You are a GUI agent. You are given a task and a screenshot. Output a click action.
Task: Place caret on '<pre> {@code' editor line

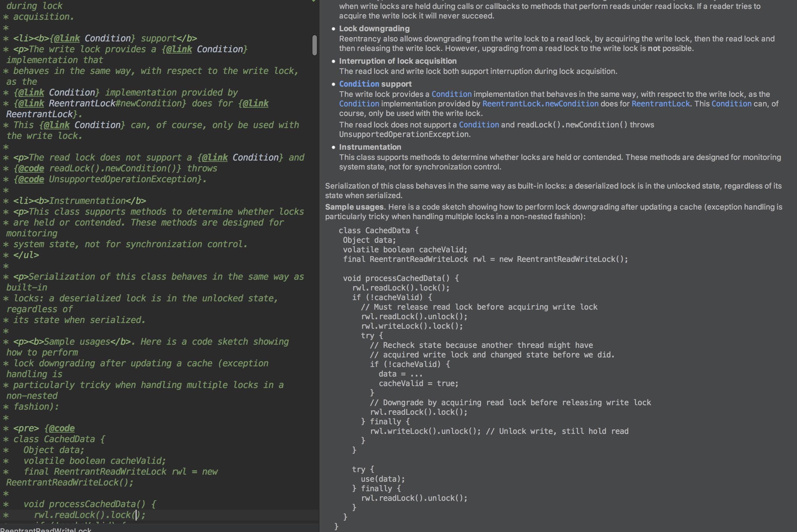[x=44, y=428]
